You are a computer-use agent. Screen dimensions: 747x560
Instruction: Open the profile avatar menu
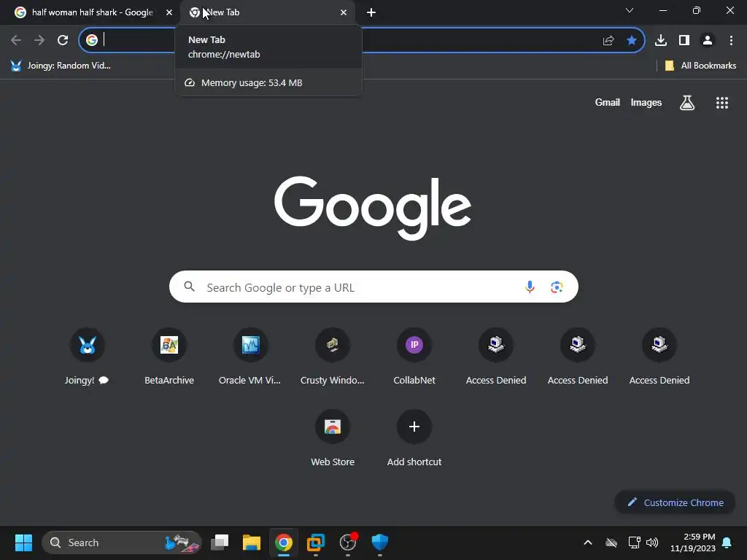(x=708, y=40)
